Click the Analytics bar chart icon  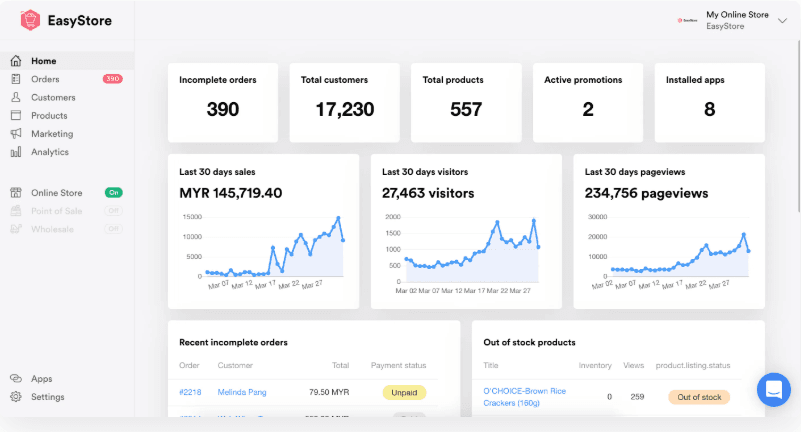[16, 152]
